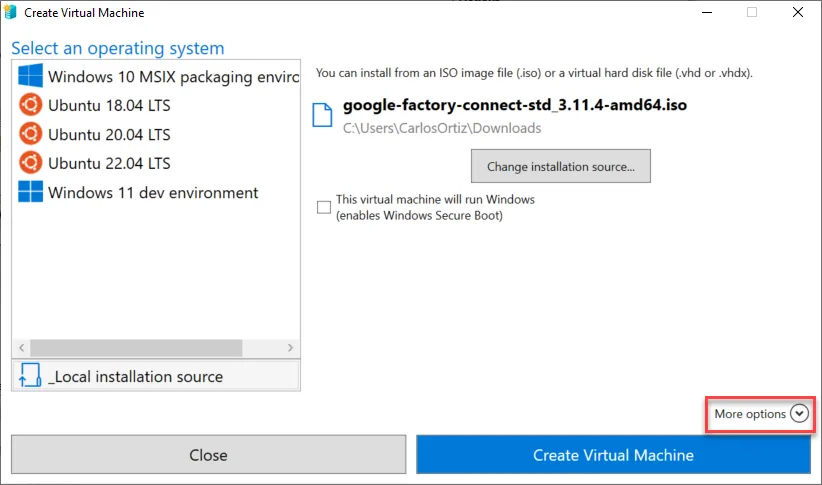Click the Local installation source icon
This screenshot has width=822, height=485.
point(30,375)
